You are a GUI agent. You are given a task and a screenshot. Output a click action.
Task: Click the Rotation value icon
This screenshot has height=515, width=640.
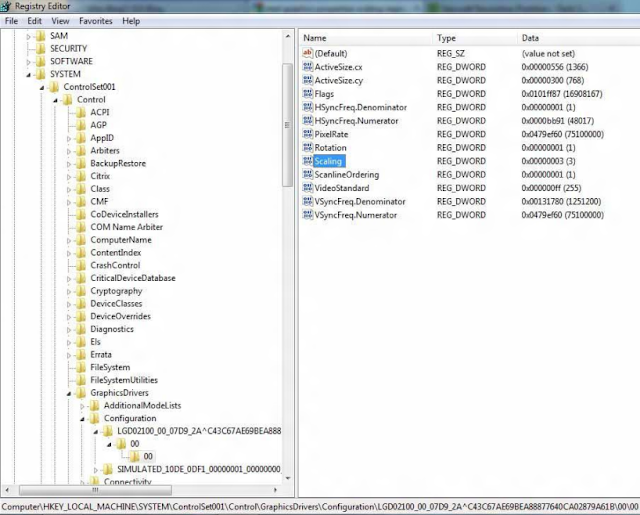[x=308, y=147]
